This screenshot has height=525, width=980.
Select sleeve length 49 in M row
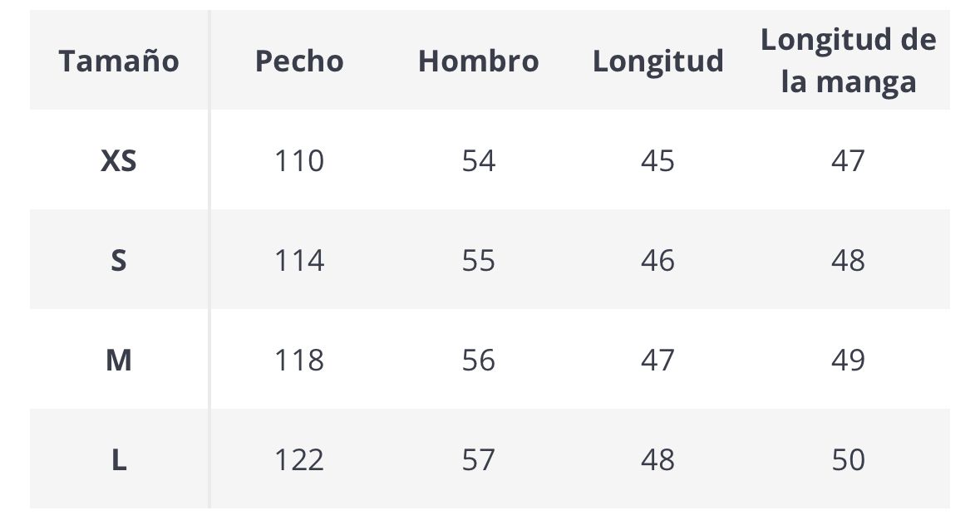pyautogui.click(x=848, y=361)
